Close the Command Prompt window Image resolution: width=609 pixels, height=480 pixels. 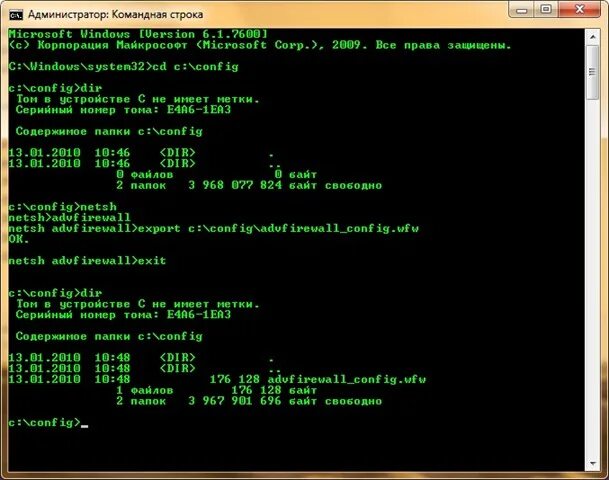click(x=579, y=9)
